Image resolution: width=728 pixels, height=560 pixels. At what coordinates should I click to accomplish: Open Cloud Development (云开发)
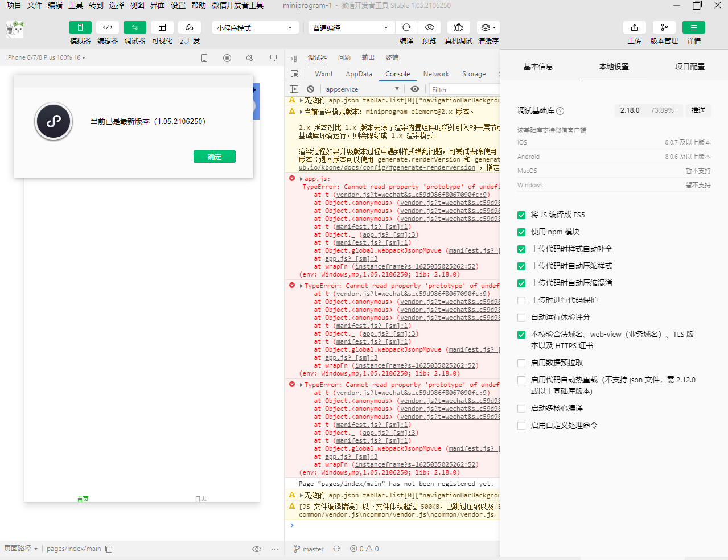190,27
